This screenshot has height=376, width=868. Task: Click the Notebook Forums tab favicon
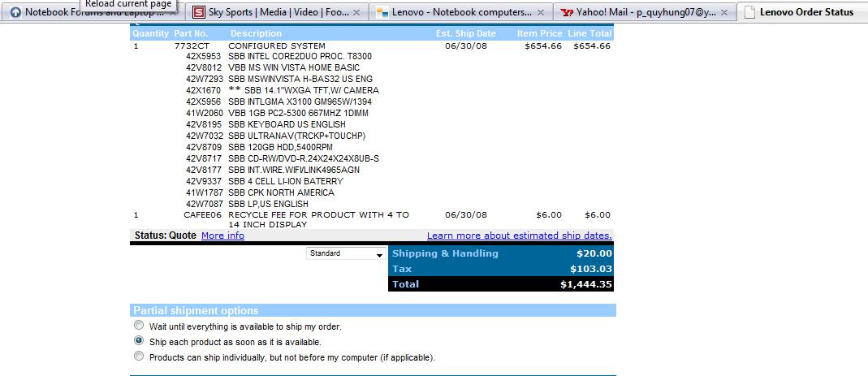coord(15,12)
